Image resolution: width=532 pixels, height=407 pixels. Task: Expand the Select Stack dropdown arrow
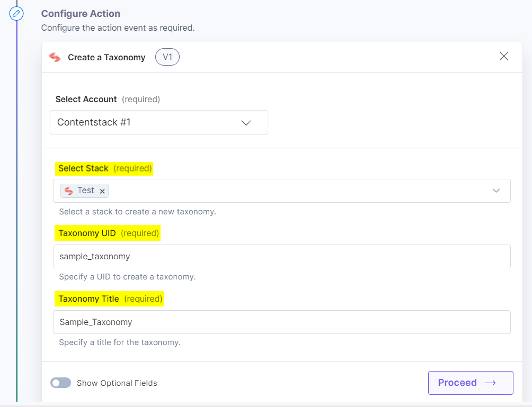pyautogui.click(x=496, y=191)
